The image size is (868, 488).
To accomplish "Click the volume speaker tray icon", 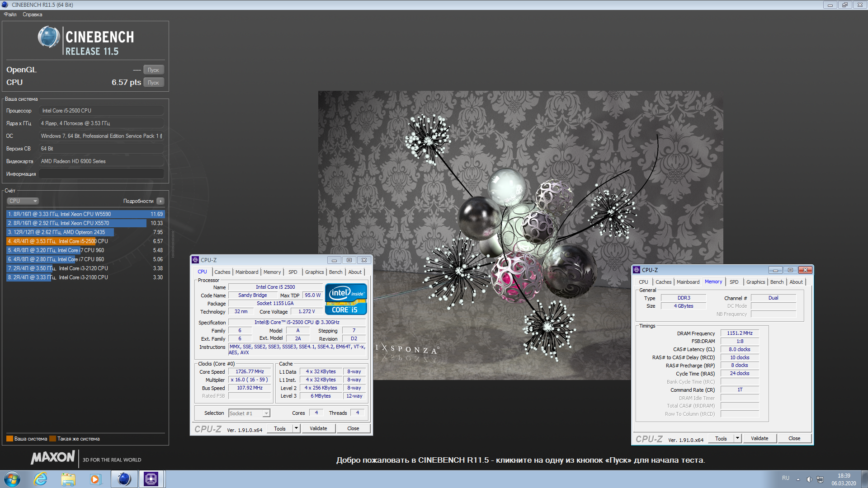I will coord(809,479).
